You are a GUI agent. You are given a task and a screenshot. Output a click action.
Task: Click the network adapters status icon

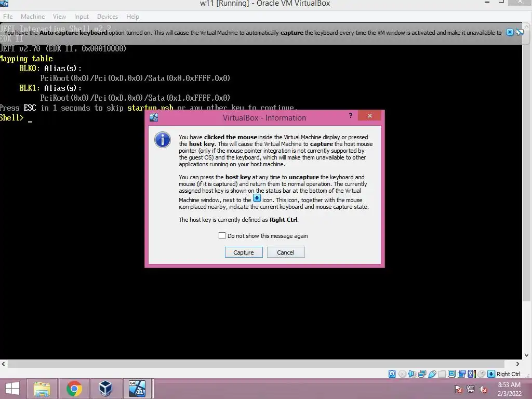[422, 374]
